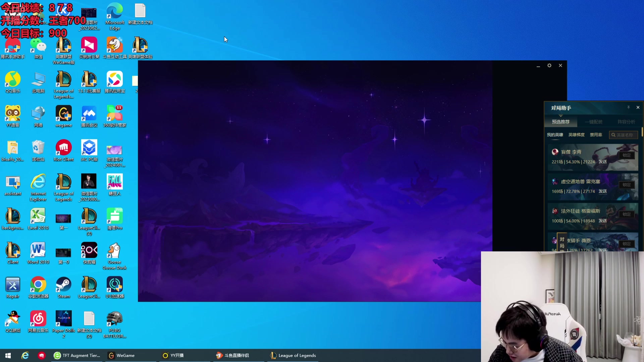Select the 我的英雄 filter tab
Viewport: 644px width, 362px height.
(x=555, y=135)
